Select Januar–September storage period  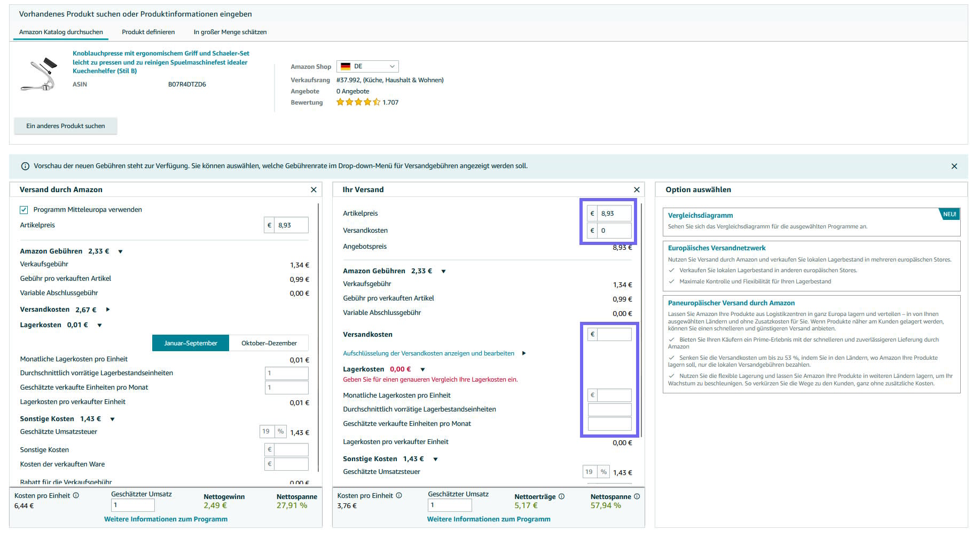(x=191, y=343)
